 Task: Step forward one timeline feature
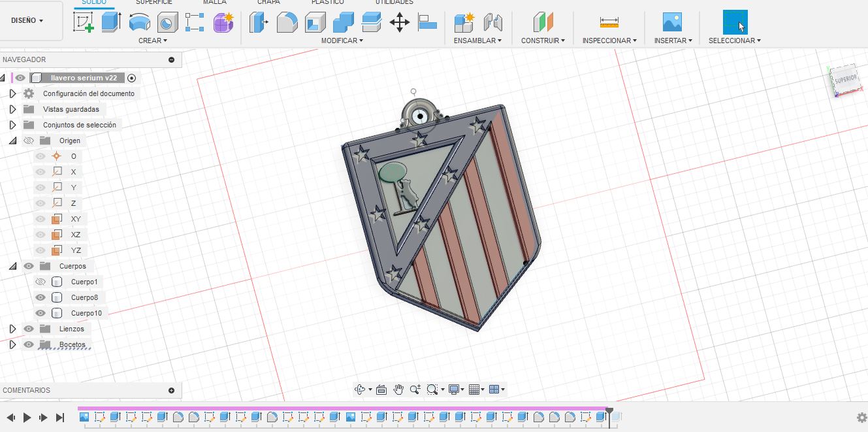(43, 417)
